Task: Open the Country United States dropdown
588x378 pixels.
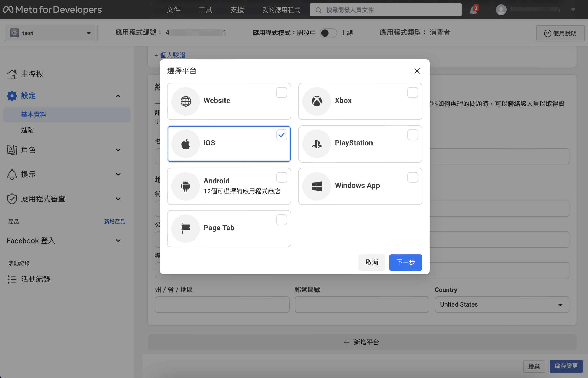Action: (502, 305)
